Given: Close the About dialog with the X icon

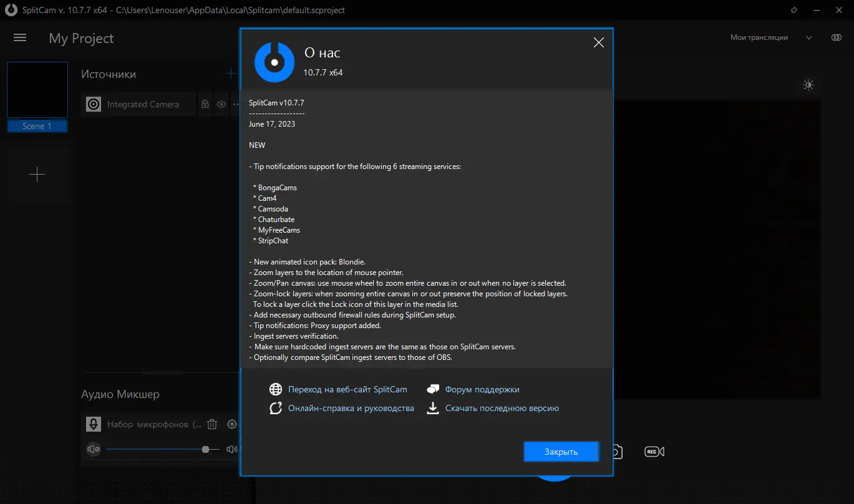Looking at the screenshot, I should pos(598,42).
